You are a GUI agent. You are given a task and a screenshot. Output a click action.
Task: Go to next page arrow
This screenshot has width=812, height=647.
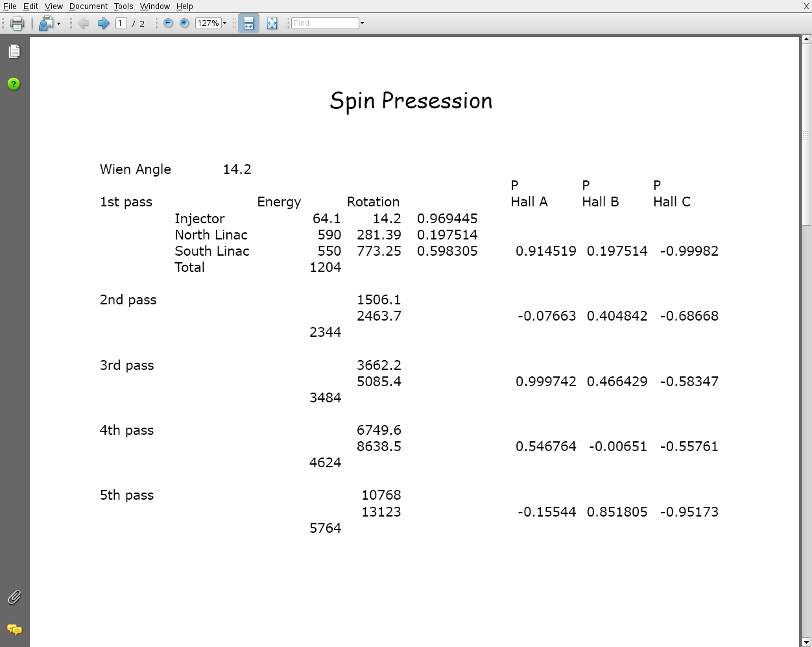click(103, 23)
